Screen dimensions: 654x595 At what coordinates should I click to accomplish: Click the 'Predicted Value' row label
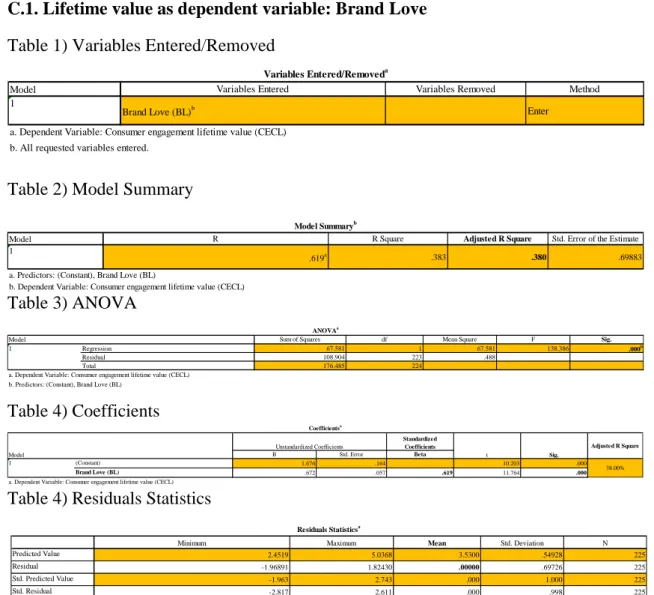(36, 554)
